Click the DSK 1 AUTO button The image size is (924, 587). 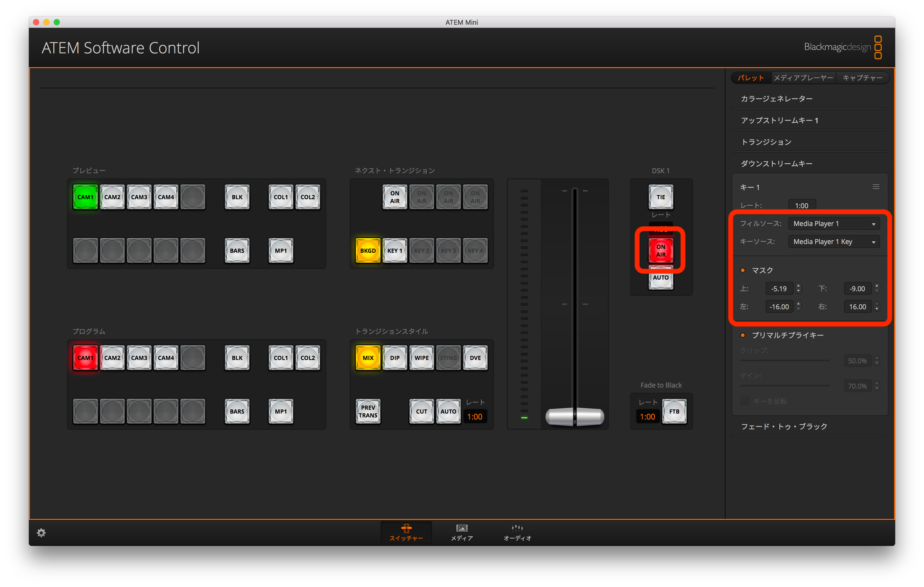point(660,278)
